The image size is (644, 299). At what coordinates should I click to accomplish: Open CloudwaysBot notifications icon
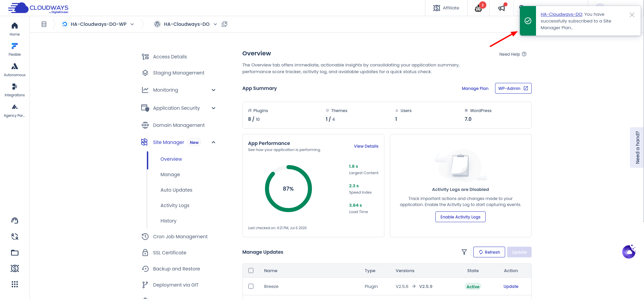479,8
